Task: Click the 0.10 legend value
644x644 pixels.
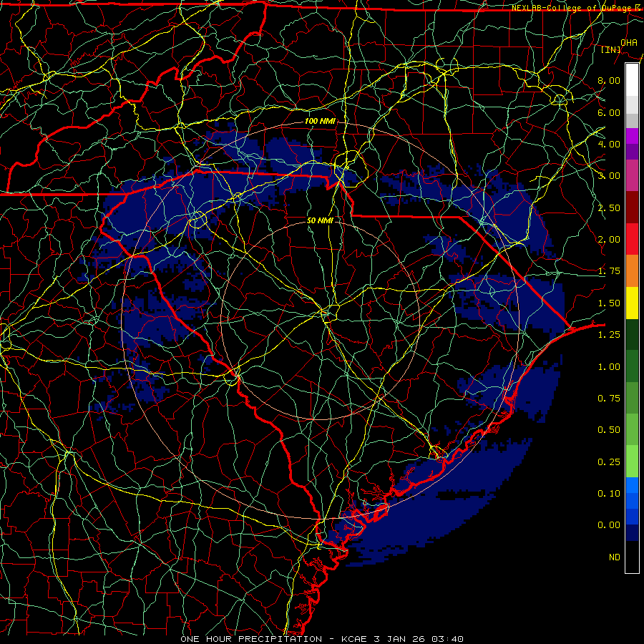Action: click(x=609, y=494)
